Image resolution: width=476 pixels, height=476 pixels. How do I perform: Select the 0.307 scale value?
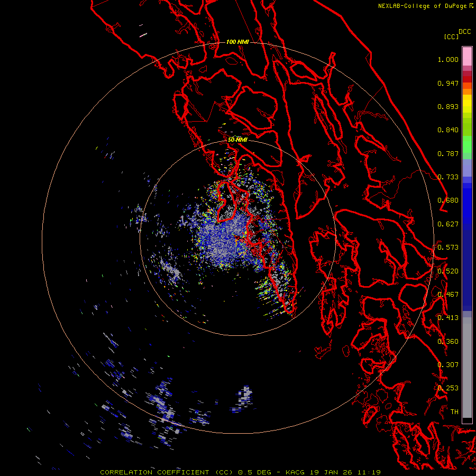click(x=448, y=365)
